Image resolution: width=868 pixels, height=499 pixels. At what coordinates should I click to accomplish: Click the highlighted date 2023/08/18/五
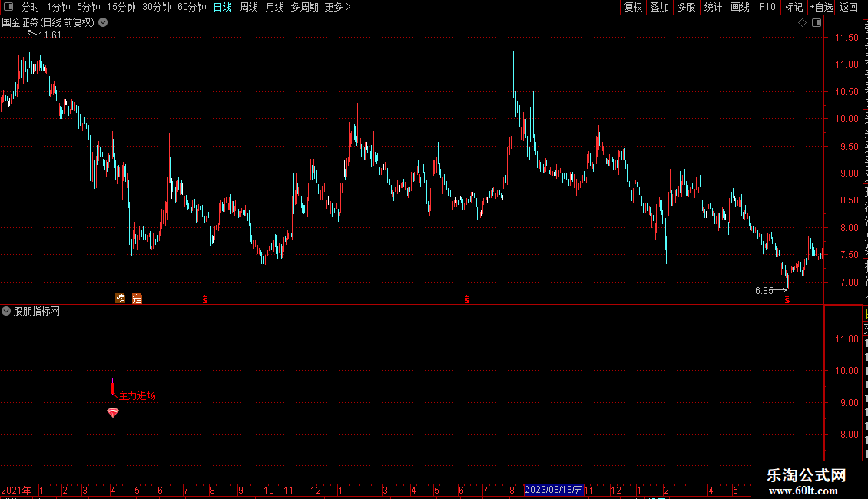point(554,490)
